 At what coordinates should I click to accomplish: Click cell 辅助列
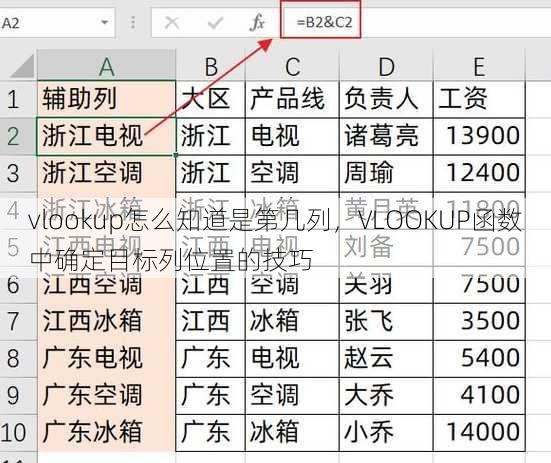[106, 99]
